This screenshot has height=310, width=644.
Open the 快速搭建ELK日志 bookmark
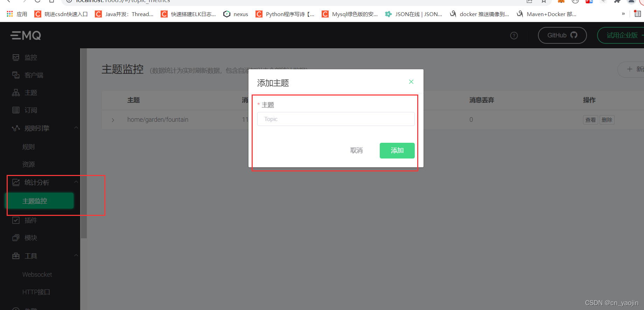[x=188, y=14]
